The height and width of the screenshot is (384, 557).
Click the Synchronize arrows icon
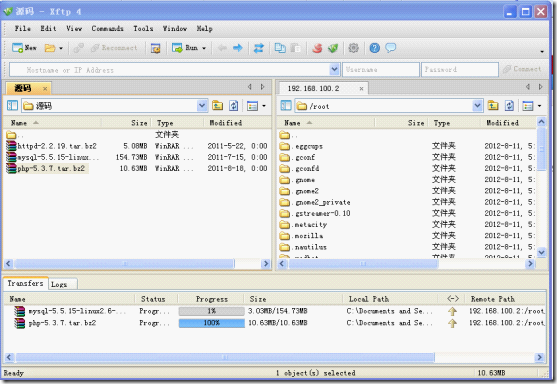point(259,48)
